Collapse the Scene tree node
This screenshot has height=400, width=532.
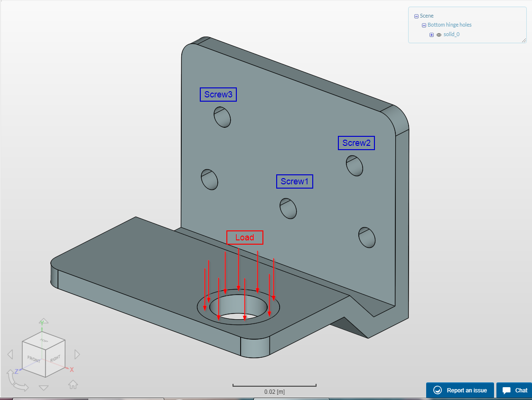[416, 16]
